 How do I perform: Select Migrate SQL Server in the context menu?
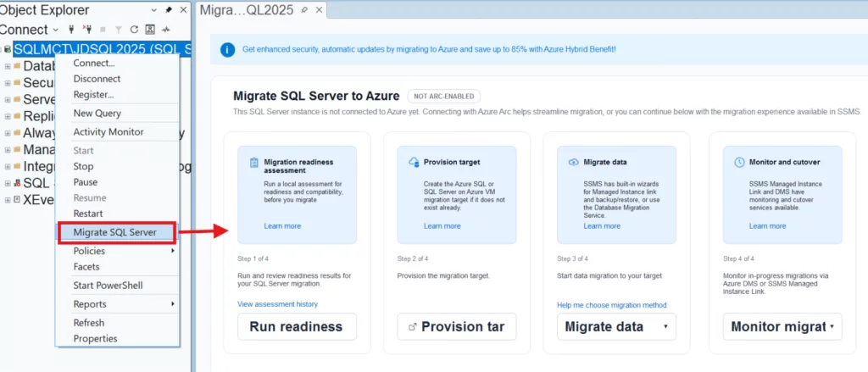117,232
